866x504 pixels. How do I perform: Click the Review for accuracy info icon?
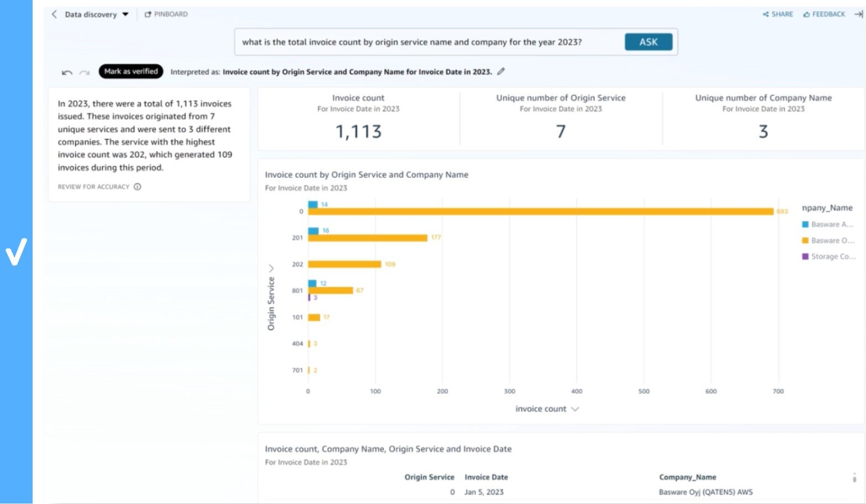(138, 187)
